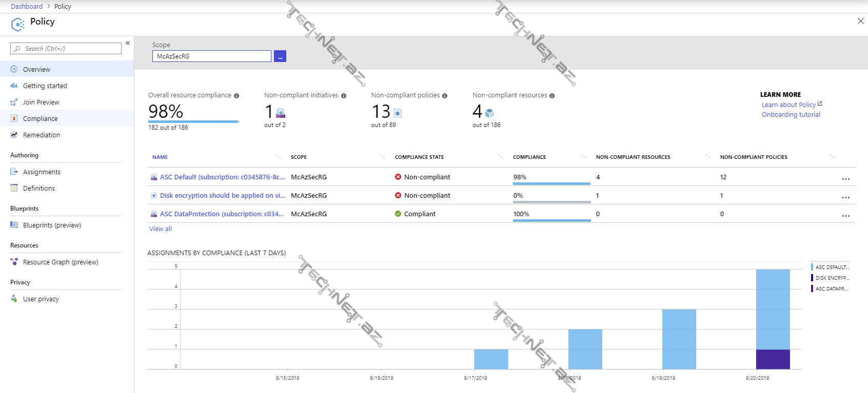Open the more options menu for ASC DataProtection row
Image resolution: width=868 pixels, height=393 pixels.
click(x=845, y=216)
